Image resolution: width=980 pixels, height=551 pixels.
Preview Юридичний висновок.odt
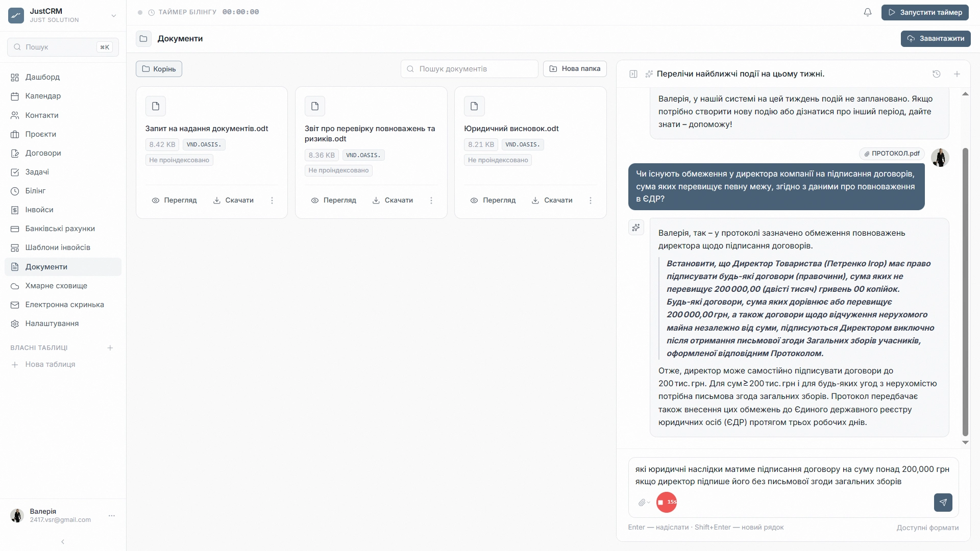(493, 201)
